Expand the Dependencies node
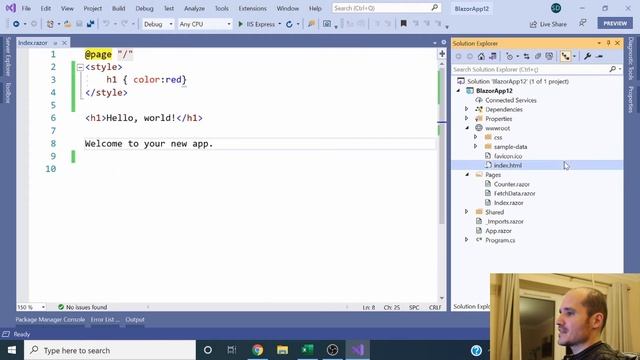The width and height of the screenshot is (640, 360). tap(467, 109)
